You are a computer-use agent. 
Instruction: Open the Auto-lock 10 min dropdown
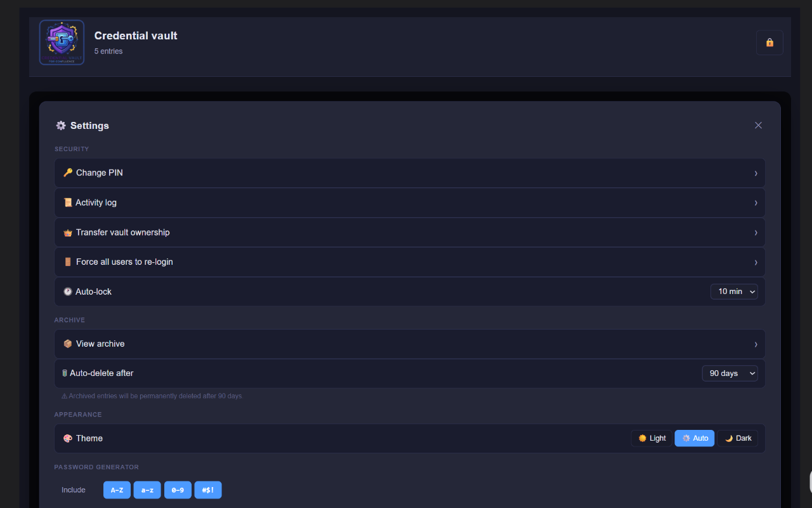coord(734,291)
